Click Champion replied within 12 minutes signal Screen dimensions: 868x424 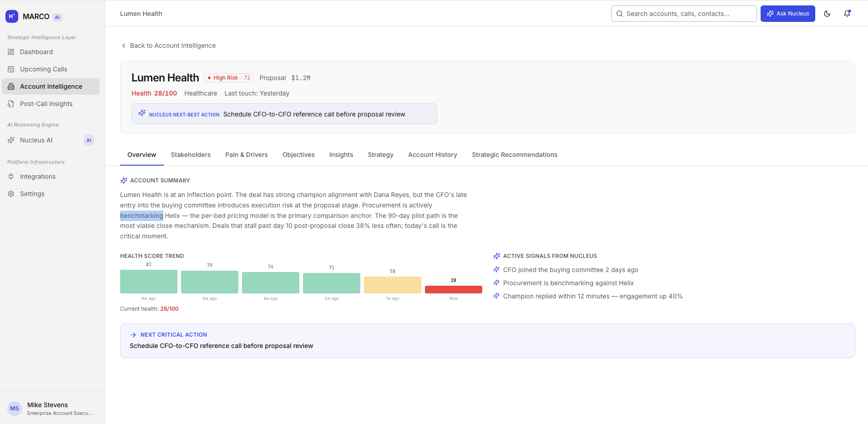[x=593, y=296]
